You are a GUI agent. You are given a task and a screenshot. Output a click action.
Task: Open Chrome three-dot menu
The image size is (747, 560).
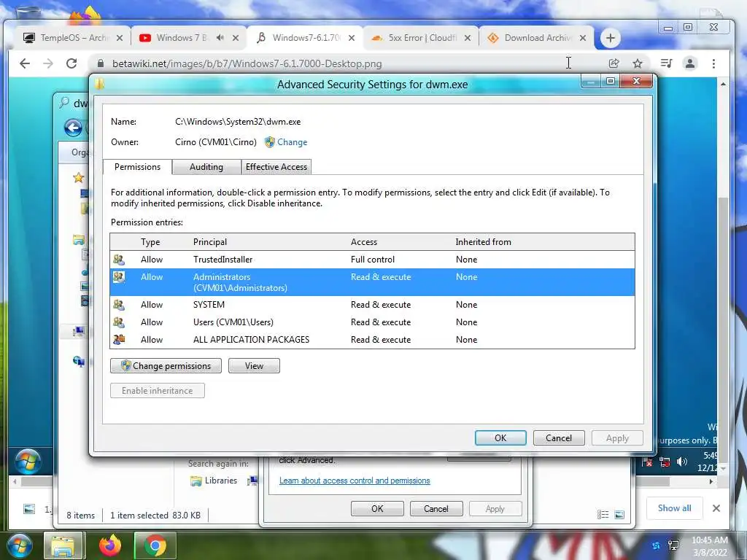click(x=713, y=63)
